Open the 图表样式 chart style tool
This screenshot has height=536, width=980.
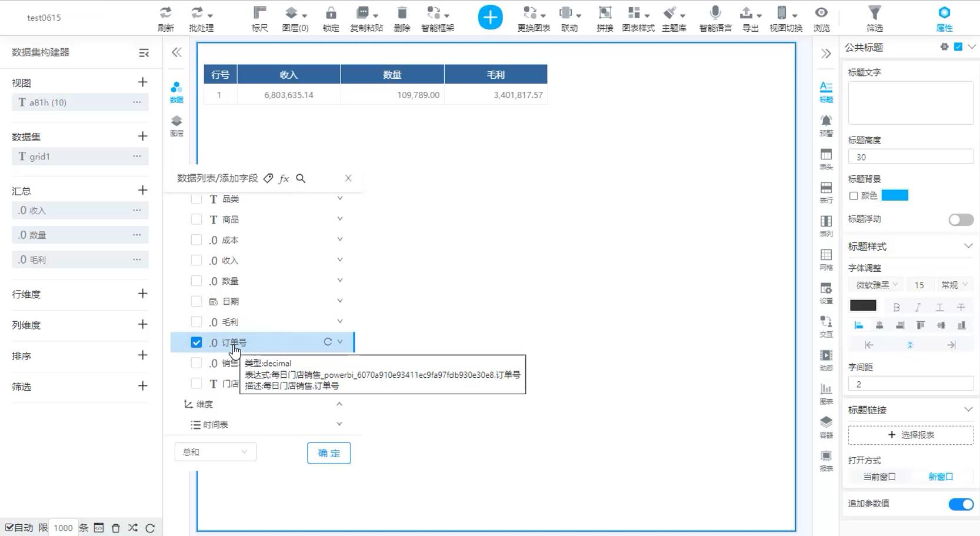638,18
